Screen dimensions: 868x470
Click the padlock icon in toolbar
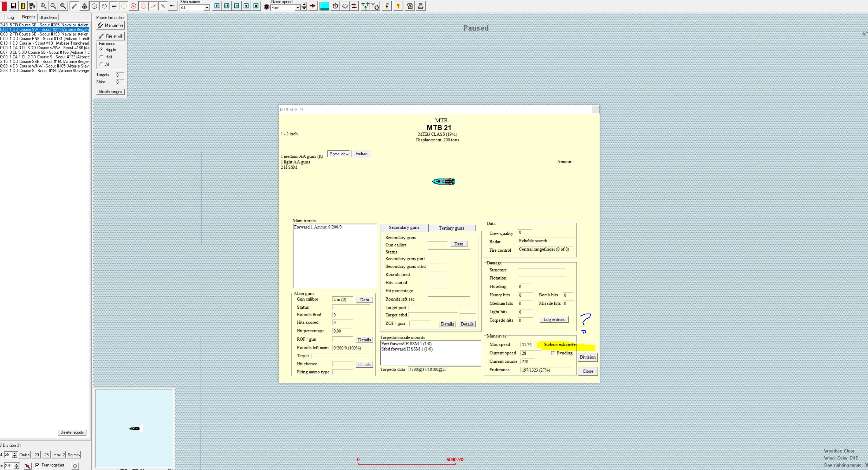coord(84,6)
